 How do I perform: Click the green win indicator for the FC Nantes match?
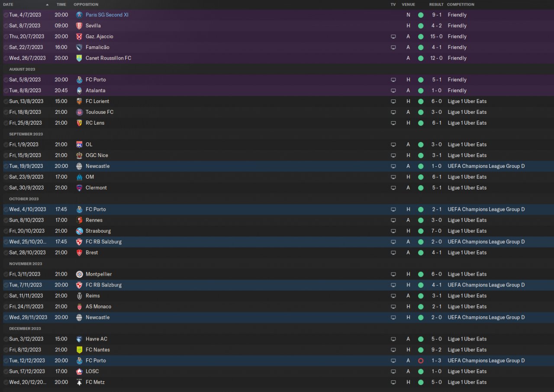pyautogui.click(x=421, y=350)
